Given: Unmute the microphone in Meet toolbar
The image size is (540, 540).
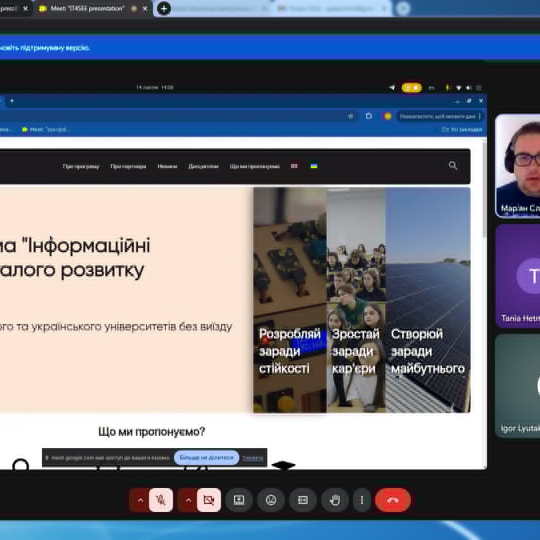Looking at the screenshot, I should [161, 500].
